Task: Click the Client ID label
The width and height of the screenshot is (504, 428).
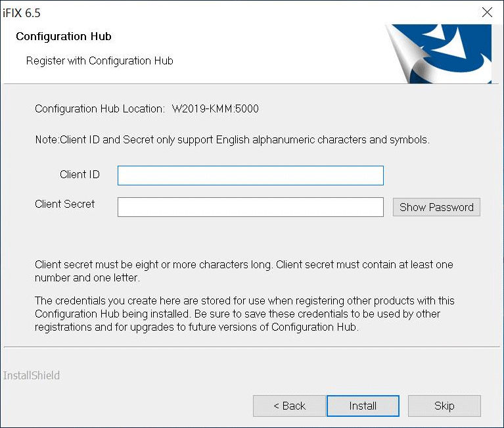Action: pyautogui.click(x=80, y=174)
